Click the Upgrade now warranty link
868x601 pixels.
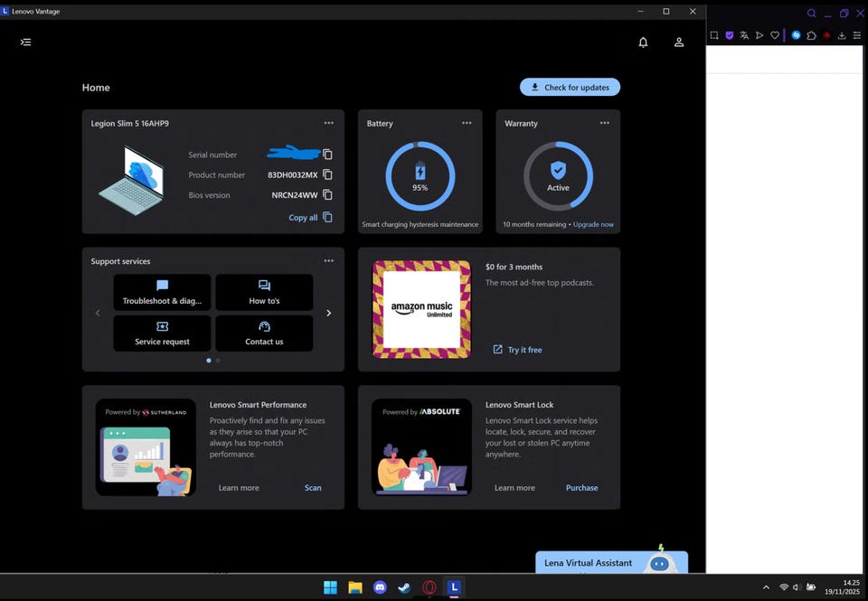(x=593, y=225)
